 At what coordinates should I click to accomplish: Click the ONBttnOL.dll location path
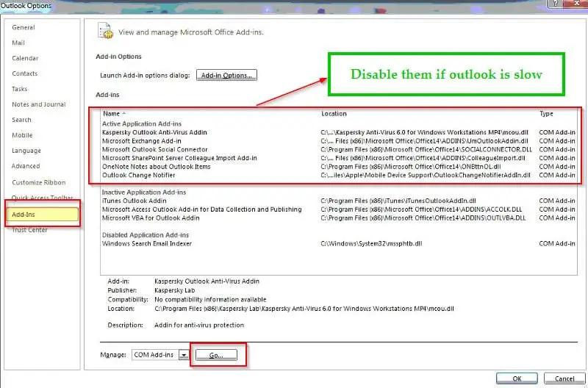point(411,167)
